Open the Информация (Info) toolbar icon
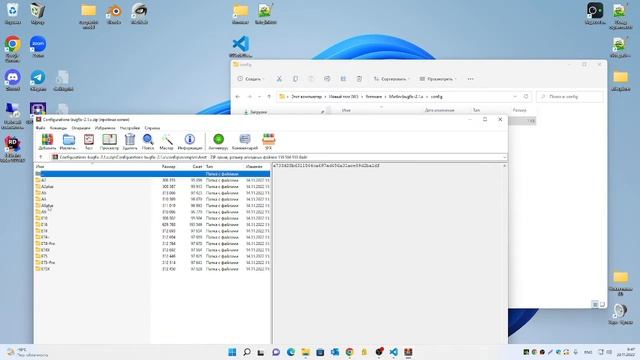 190,140
